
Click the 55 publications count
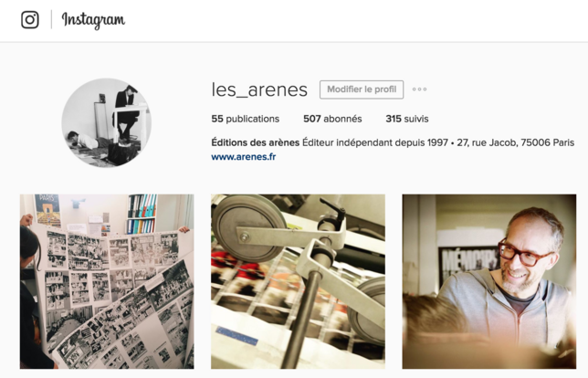coord(246,119)
